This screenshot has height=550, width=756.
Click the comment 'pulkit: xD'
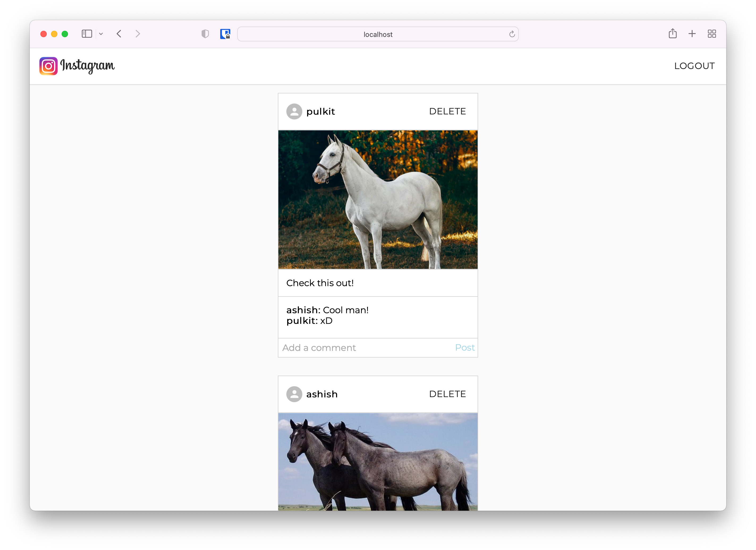pyautogui.click(x=309, y=320)
